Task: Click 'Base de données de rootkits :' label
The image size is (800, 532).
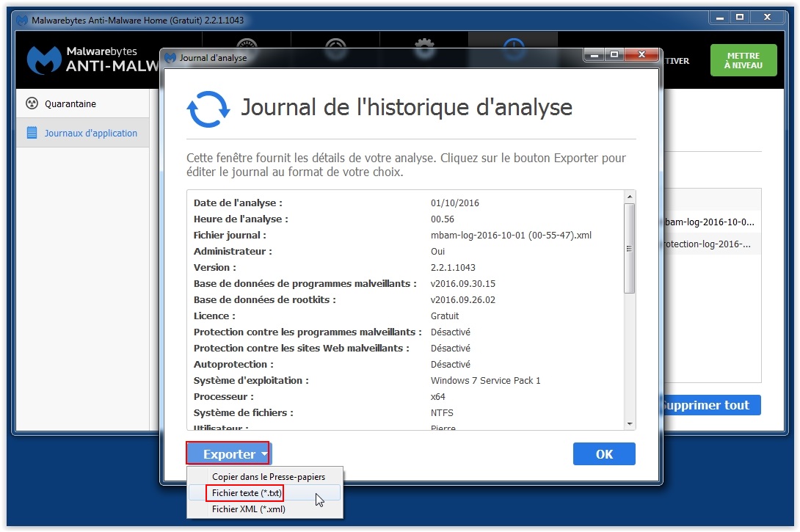Action: click(265, 299)
